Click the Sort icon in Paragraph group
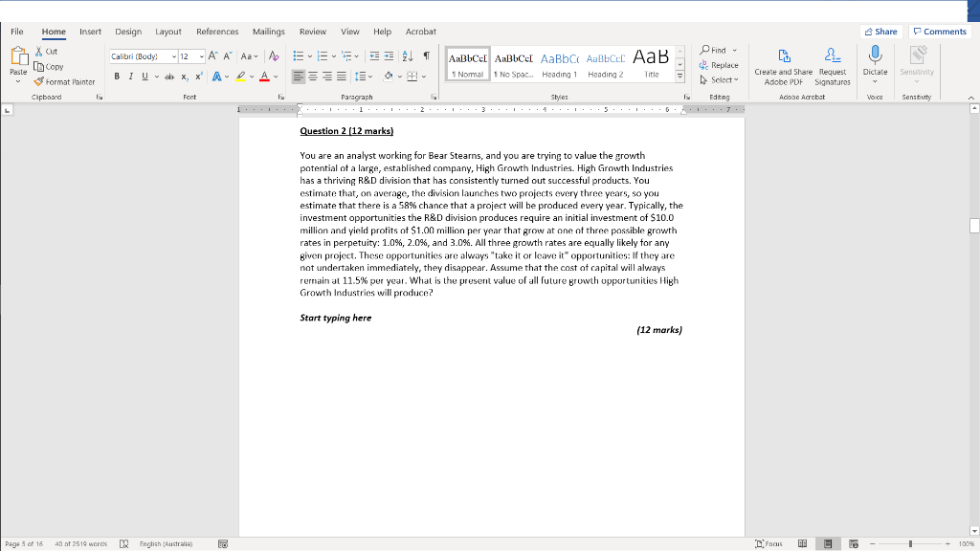 408,55
